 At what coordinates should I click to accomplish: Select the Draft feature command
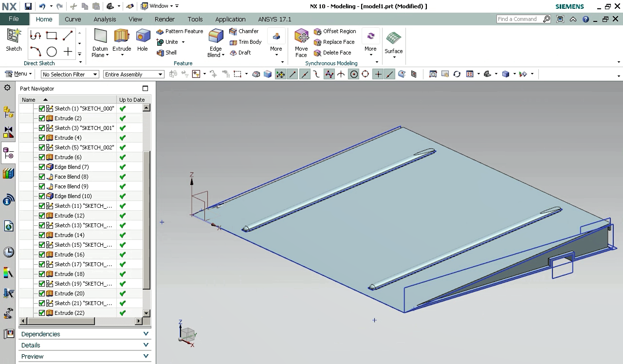[240, 53]
